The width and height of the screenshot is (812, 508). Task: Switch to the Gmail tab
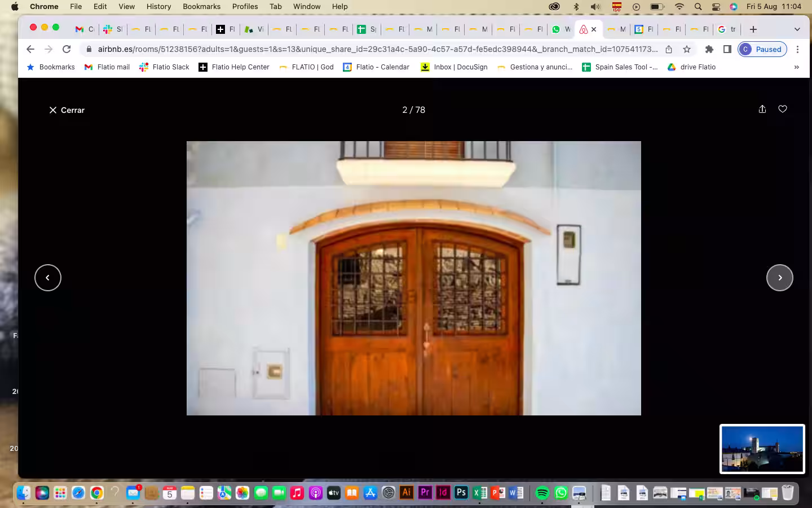(85, 29)
